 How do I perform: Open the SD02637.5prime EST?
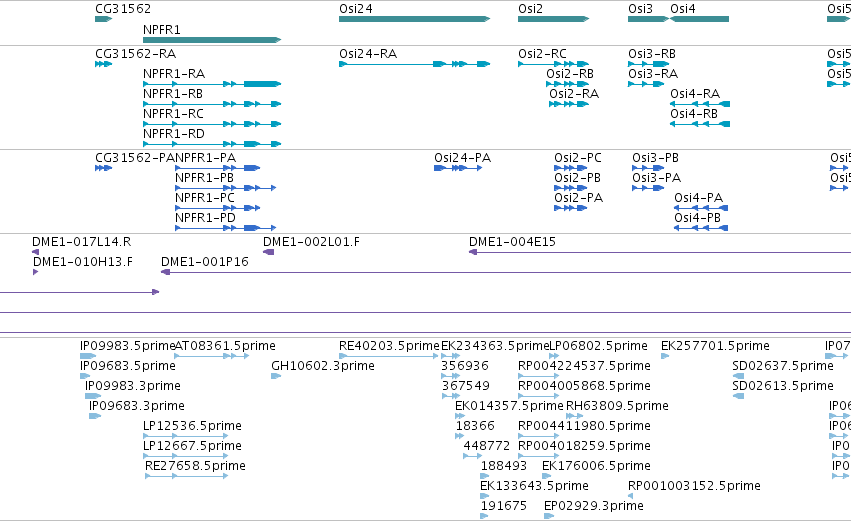[x=738, y=376]
